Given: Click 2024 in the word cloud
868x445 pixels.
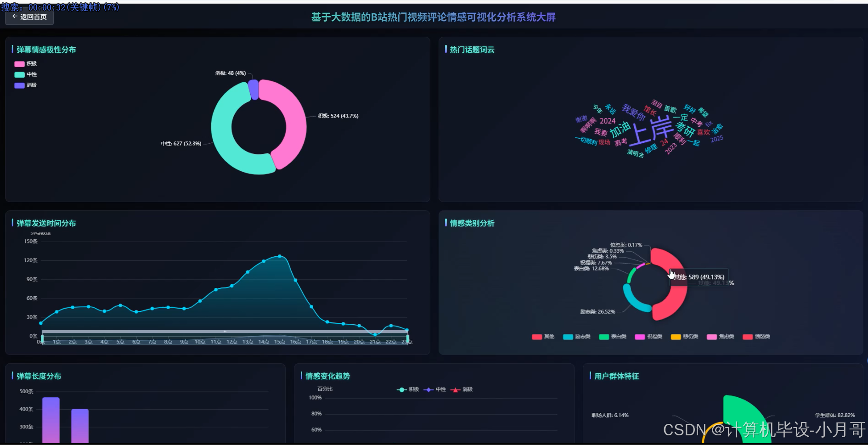Looking at the screenshot, I should [x=607, y=121].
